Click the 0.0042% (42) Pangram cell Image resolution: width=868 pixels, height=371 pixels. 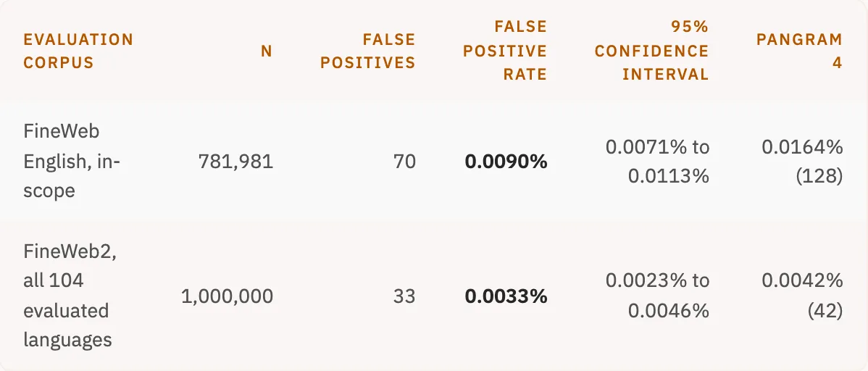tap(802, 296)
